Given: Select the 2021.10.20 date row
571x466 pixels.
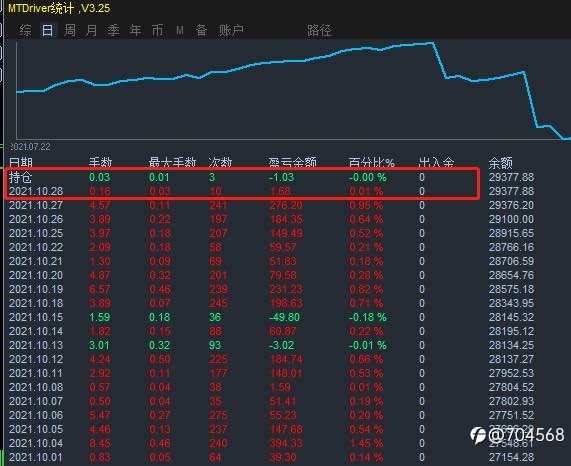Looking at the screenshot, I should 36,275.
